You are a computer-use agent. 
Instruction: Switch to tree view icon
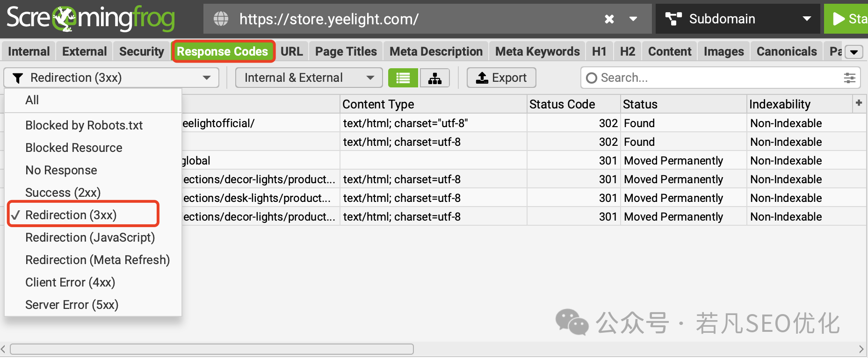[435, 78]
